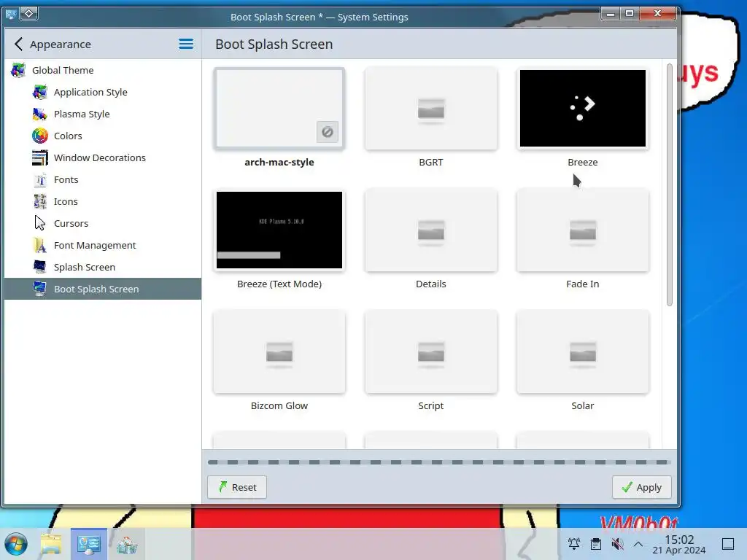Select the Script theme thumbnail
The width and height of the screenshot is (747, 560).
[x=431, y=352]
